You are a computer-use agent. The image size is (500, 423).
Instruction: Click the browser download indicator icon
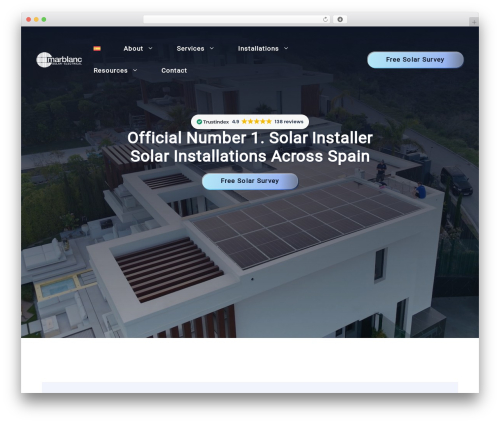(340, 19)
